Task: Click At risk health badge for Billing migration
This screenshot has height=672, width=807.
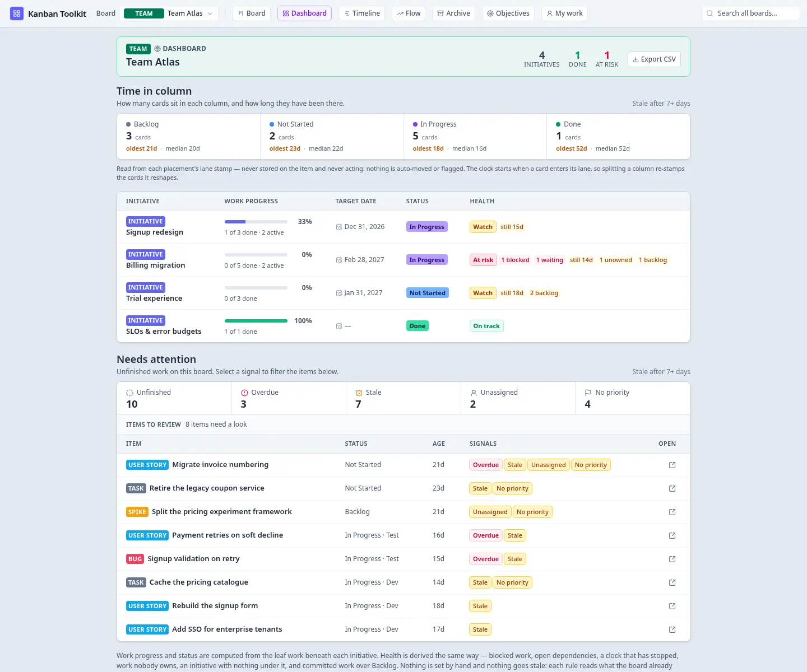Action: click(483, 260)
